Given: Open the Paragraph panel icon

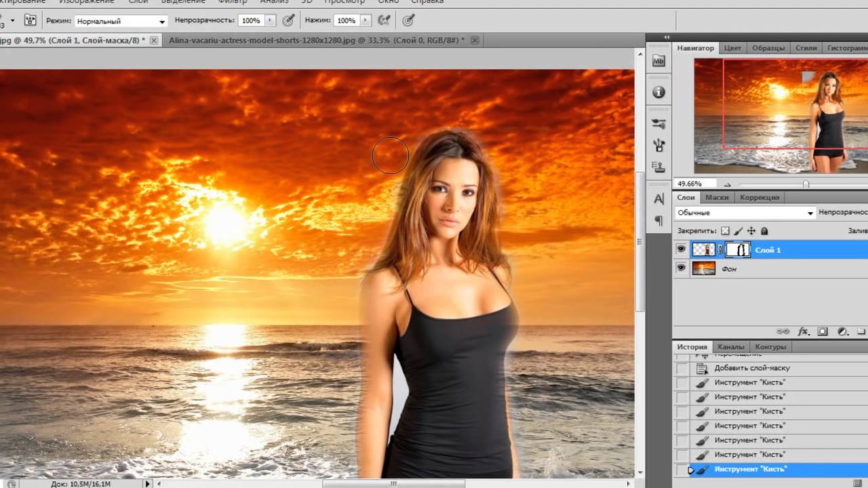Looking at the screenshot, I should pyautogui.click(x=658, y=220).
